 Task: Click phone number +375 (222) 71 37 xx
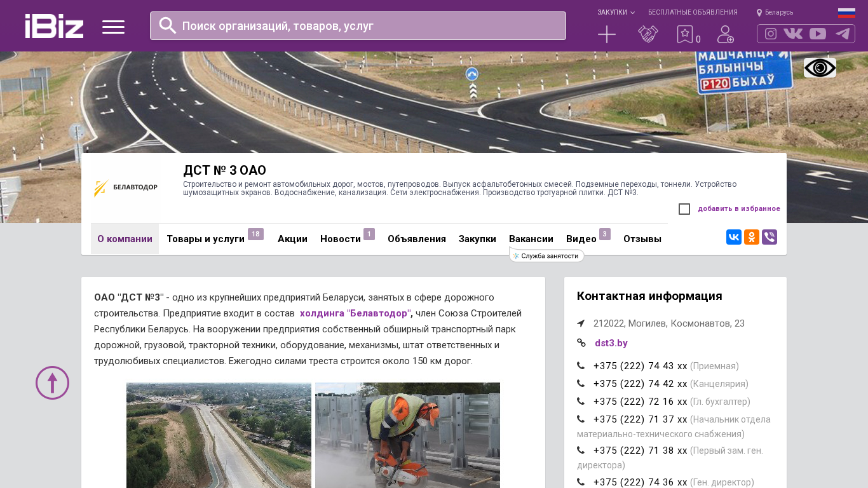click(640, 419)
